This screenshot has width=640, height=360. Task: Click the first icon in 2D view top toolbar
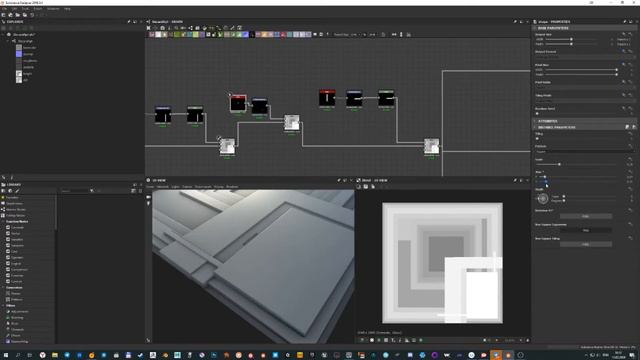point(359,187)
